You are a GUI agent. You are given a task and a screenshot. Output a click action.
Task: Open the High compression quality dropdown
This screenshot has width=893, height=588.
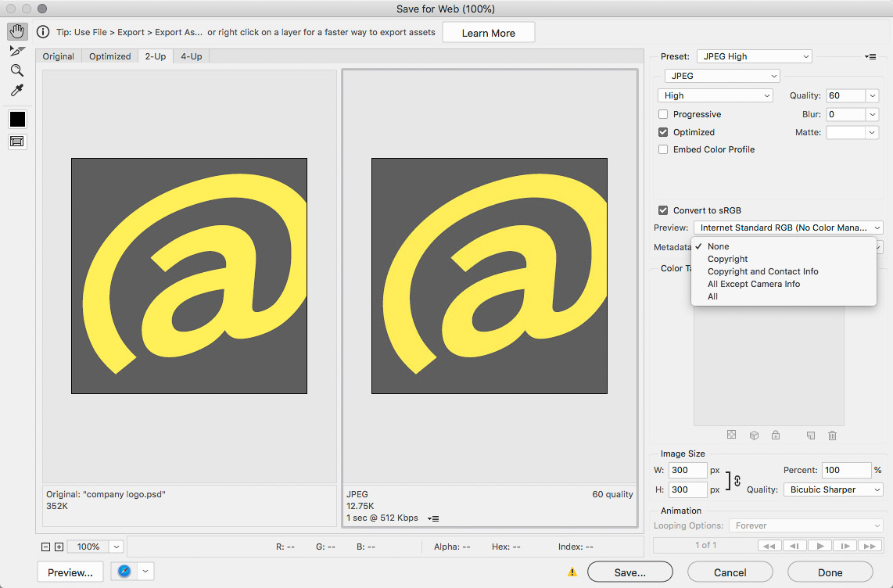tap(715, 95)
